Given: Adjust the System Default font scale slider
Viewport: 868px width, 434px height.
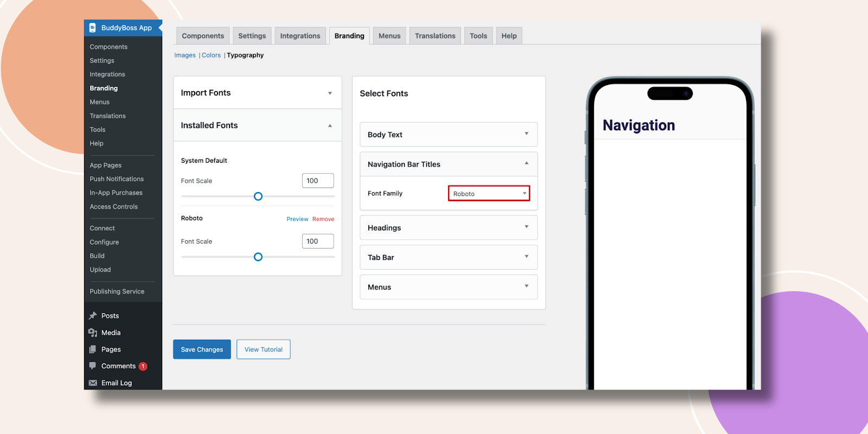Looking at the screenshot, I should pyautogui.click(x=258, y=196).
